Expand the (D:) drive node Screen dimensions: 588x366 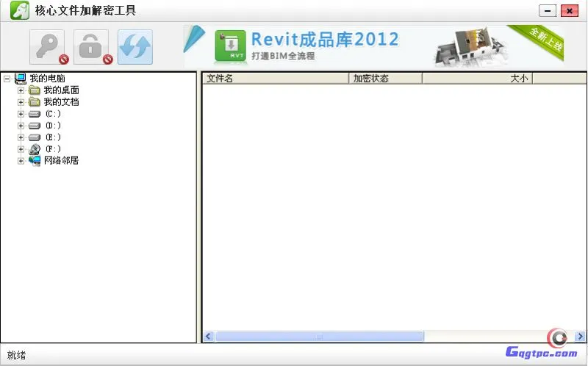click(x=21, y=126)
